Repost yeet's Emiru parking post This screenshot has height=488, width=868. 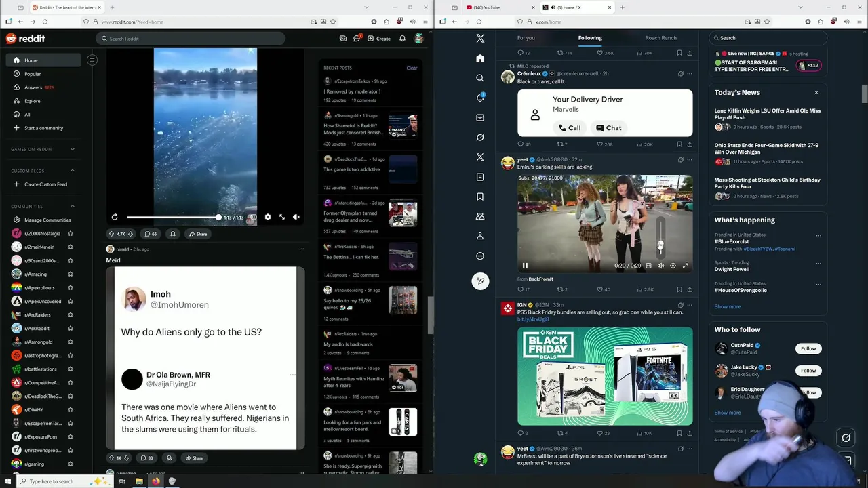562,289
